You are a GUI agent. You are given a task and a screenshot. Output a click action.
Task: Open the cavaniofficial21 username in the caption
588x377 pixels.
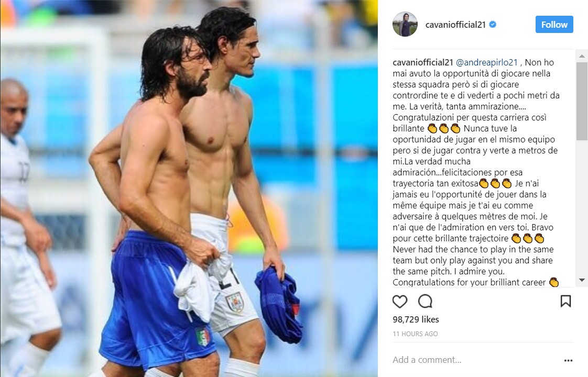click(422, 62)
